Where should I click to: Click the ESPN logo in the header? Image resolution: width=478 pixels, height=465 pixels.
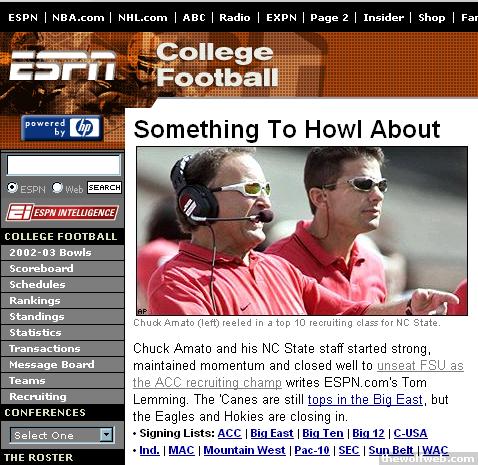(62, 65)
